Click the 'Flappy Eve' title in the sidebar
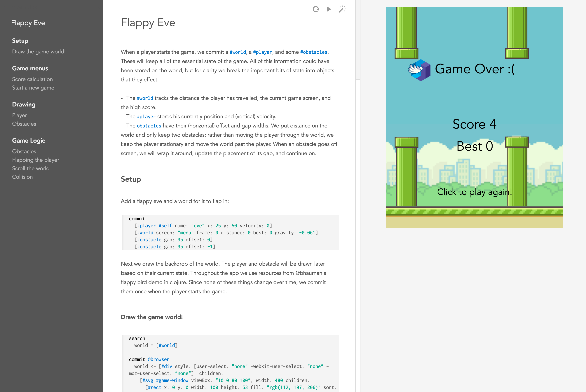Viewport: 586px width, 392px height. coord(28,23)
